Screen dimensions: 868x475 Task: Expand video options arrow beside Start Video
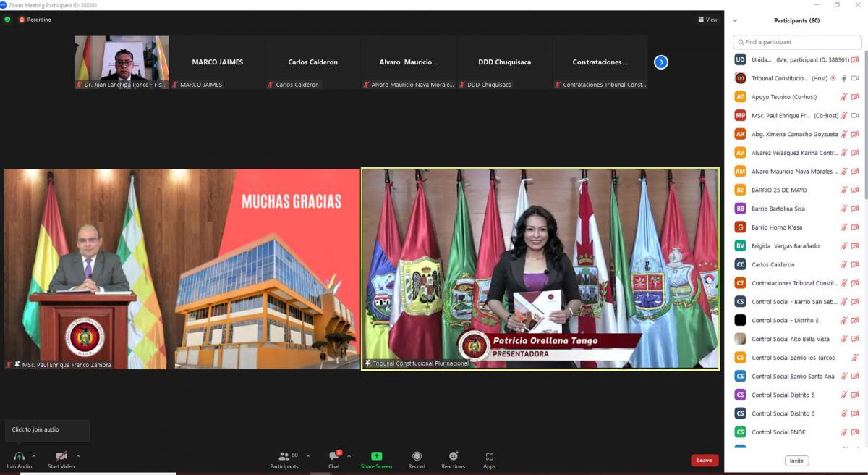[78, 456]
